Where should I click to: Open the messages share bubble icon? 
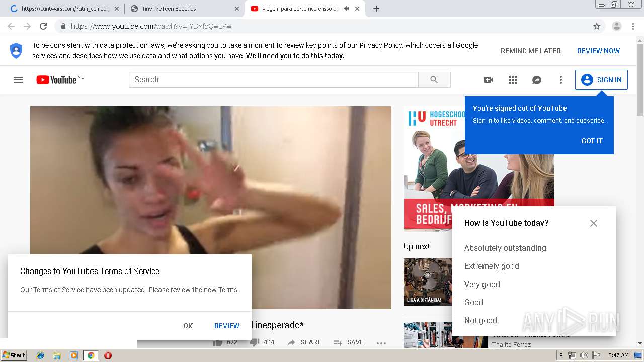tap(537, 80)
